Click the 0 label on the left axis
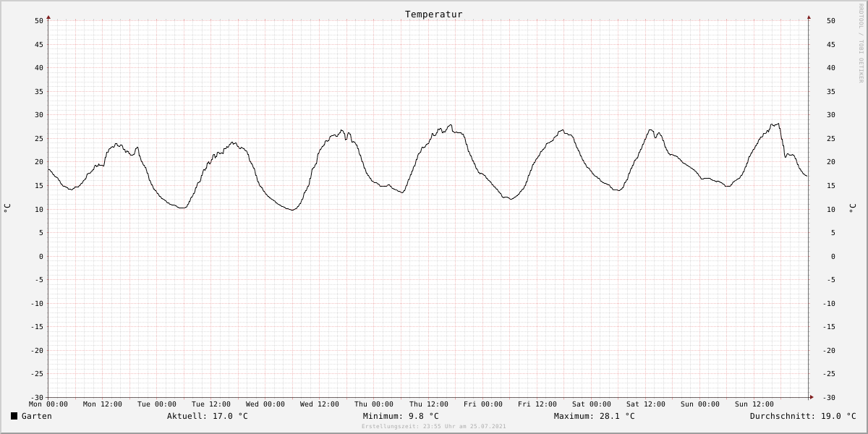Viewport: 868px width, 434px height. click(x=41, y=256)
